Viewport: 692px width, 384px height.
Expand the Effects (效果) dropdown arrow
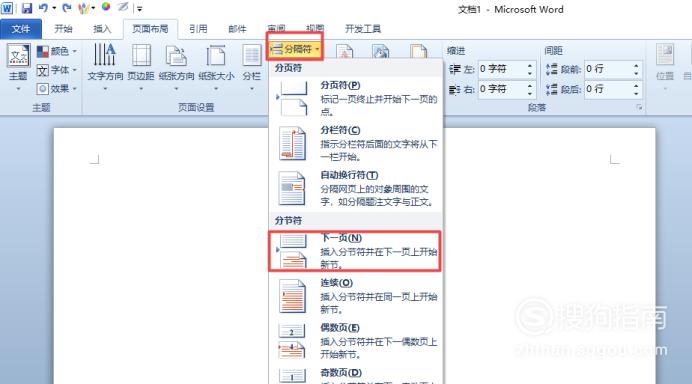(75, 89)
